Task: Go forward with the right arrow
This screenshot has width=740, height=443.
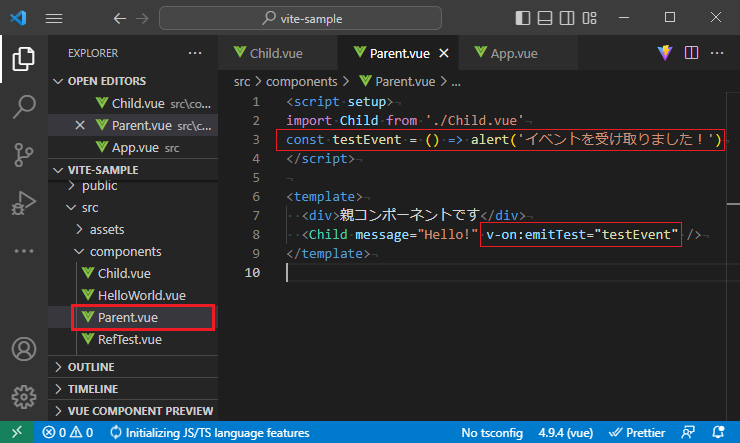Action: (x=142, y=18)
